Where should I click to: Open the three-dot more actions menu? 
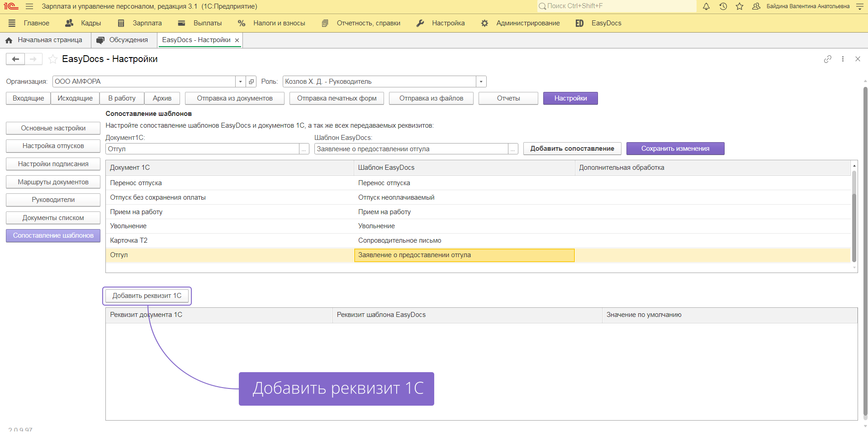[x=843, y=59]
